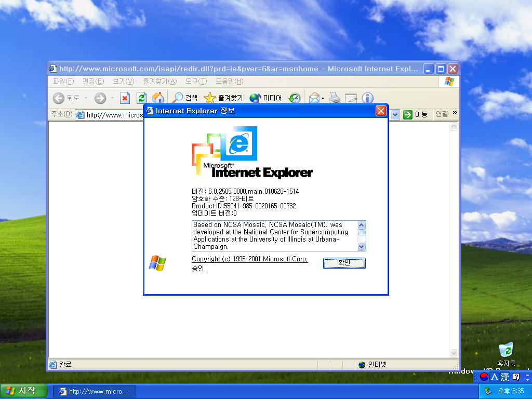This screenshot has height=399, width=532.
Task: Click the 漢 Hanja conversion button
Action: pos(505,377)
